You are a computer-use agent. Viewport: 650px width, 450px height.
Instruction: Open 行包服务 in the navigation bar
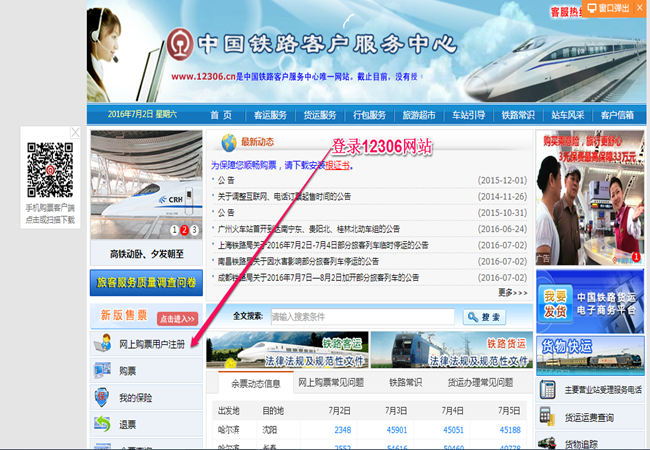click(369, 115)
